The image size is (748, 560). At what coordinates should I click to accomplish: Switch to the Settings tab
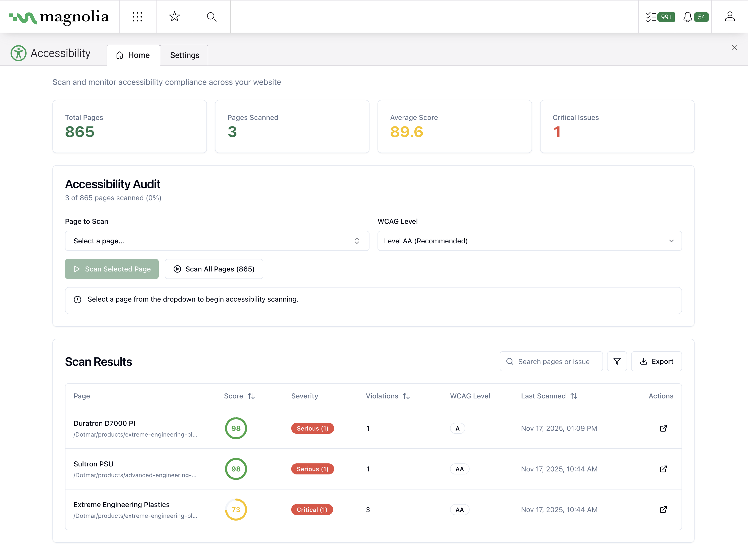coord(184,55)
